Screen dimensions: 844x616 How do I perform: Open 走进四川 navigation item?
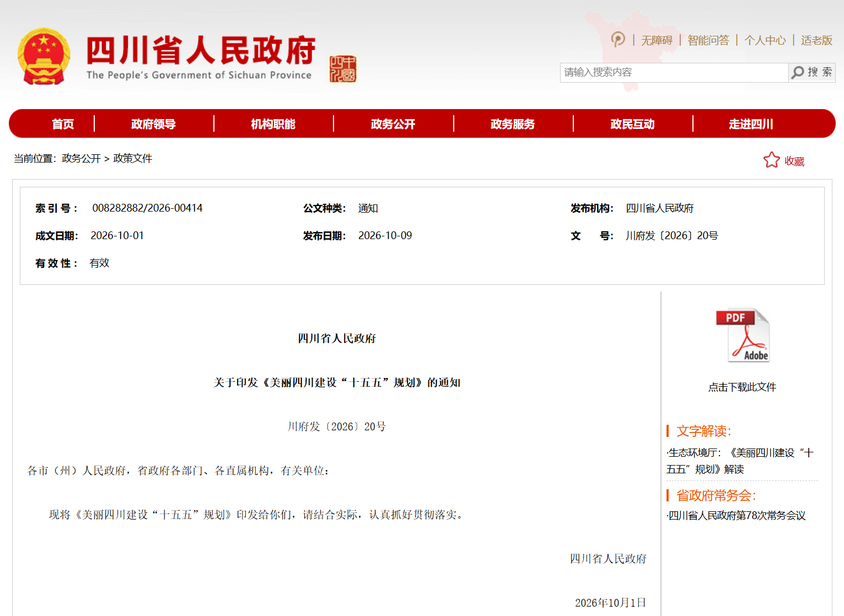pyautogui.click(x=751, y=124)
